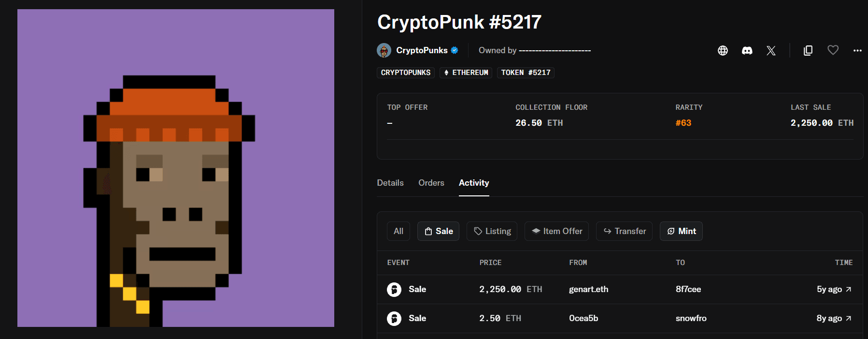
Task: Click the marketplace icon on the 2.50 ETH sale
Action: tap(395, 318)
